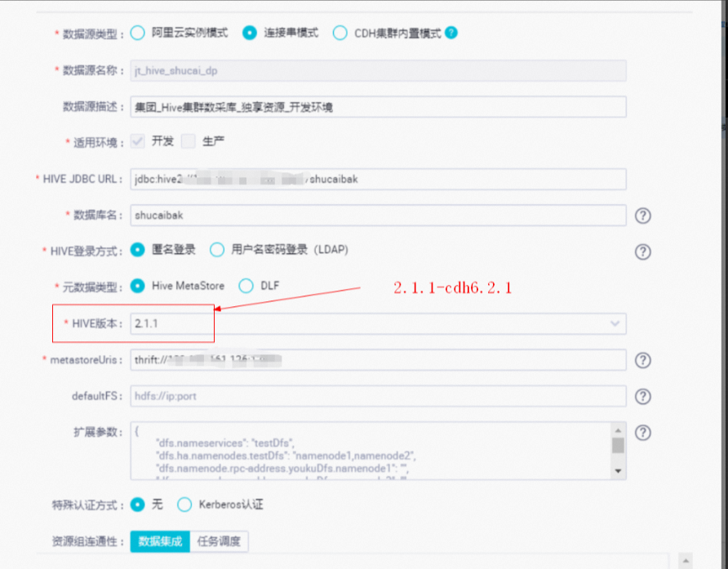Click 扩展参数 scrollbar down arrow
728x569 pixels.
(618, 471)
